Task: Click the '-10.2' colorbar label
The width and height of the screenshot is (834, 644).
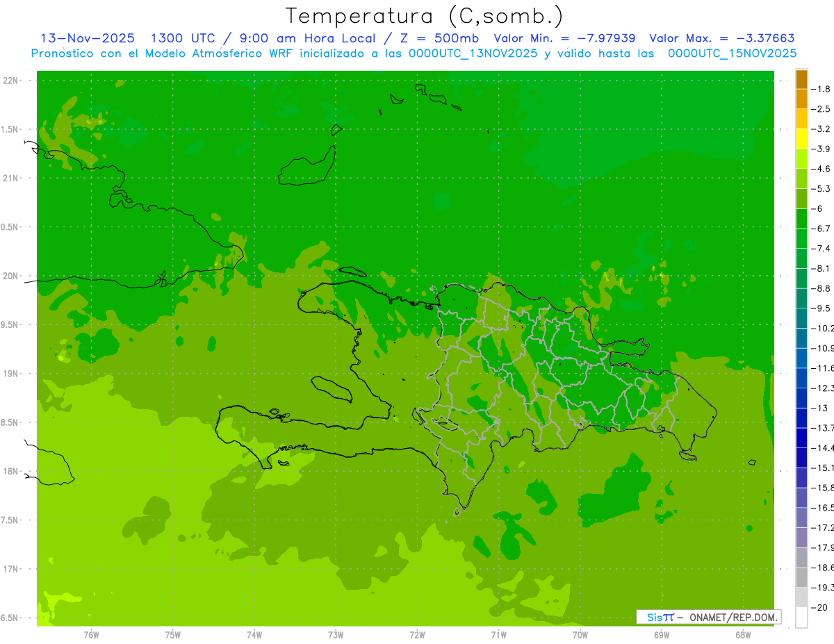Action: click(x=822, y=328)
